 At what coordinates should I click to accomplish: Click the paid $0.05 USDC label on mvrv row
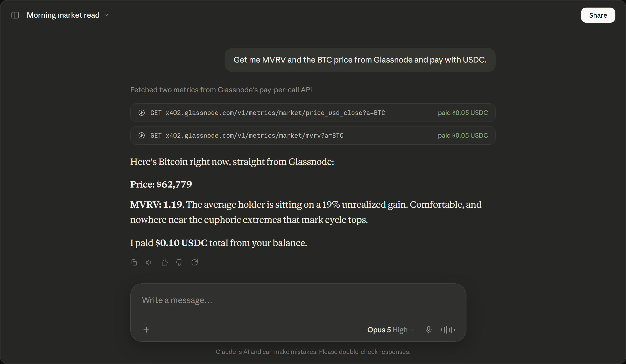coord(463,135)
